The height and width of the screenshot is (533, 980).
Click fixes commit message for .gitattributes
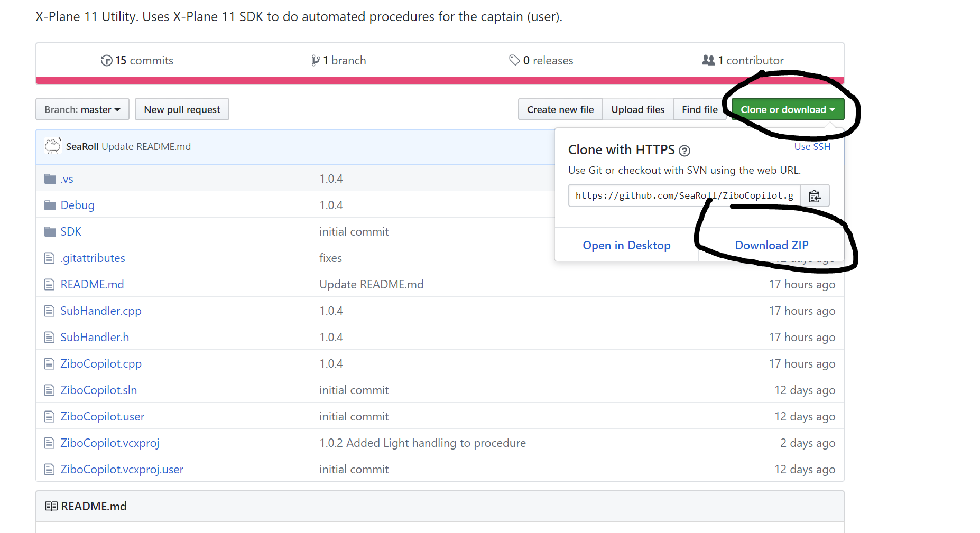330,258
